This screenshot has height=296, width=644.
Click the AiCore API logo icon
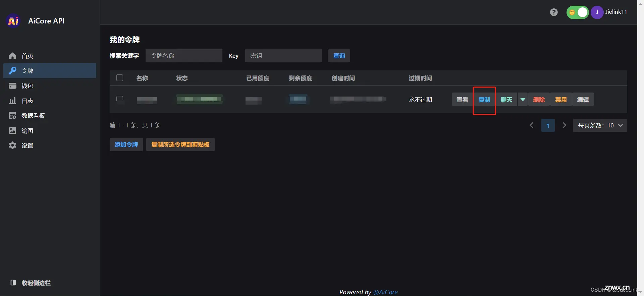(x=13, y=21)
